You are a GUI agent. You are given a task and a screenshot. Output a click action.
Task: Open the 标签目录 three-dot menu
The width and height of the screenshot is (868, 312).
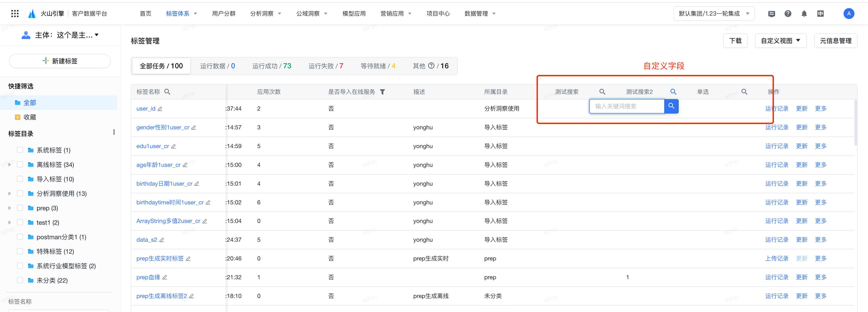click(114, 132)
